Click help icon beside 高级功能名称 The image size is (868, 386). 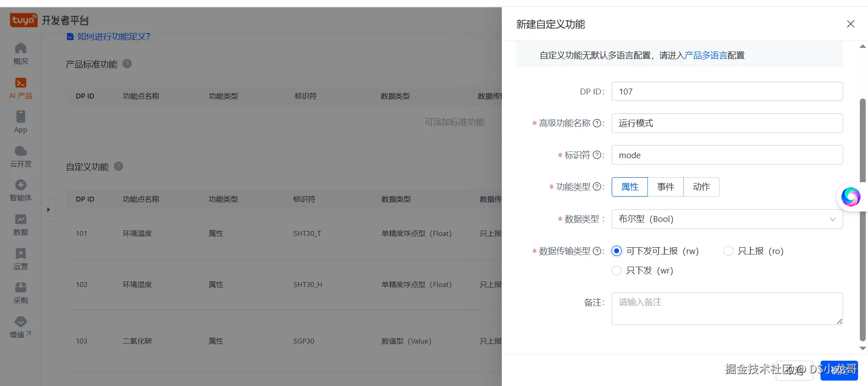(597, 123)
